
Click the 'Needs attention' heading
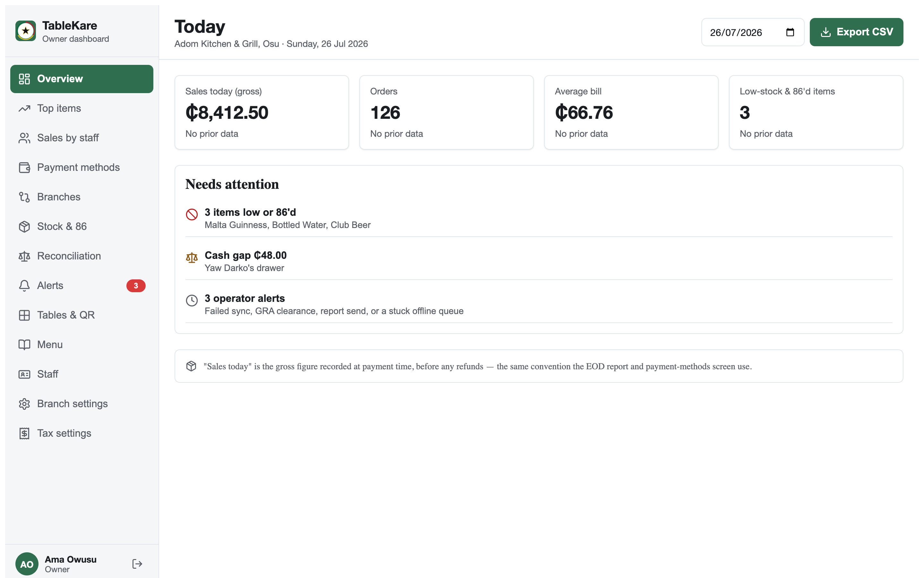click(232, 184)
